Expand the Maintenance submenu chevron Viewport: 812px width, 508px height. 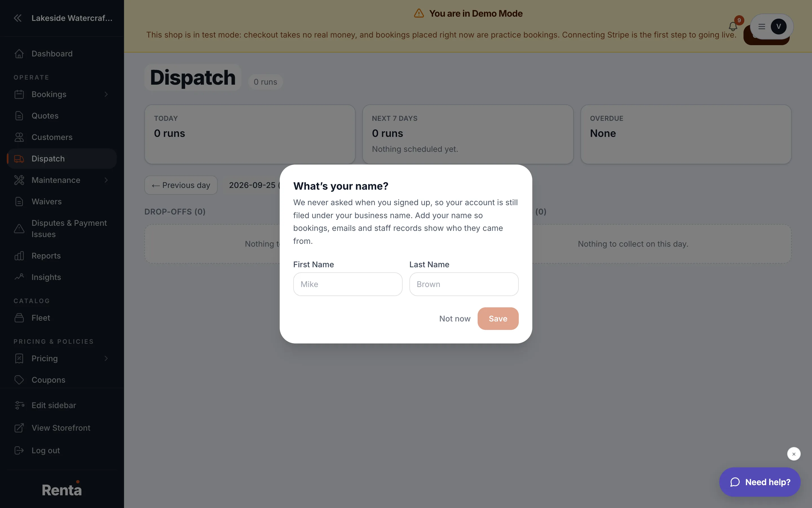pyautogui.click(x=106, y=180)
